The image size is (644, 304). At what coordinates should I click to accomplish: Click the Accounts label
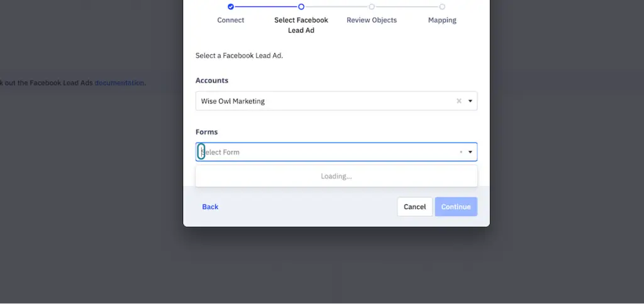click(x=212, y=80)
